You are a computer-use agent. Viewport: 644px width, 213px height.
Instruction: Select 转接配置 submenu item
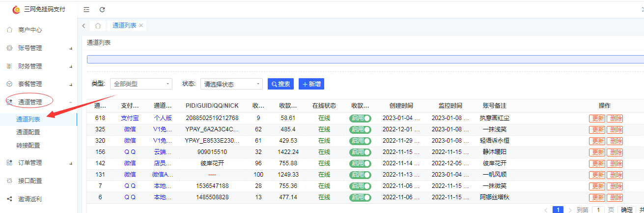(x=28, y=146)
